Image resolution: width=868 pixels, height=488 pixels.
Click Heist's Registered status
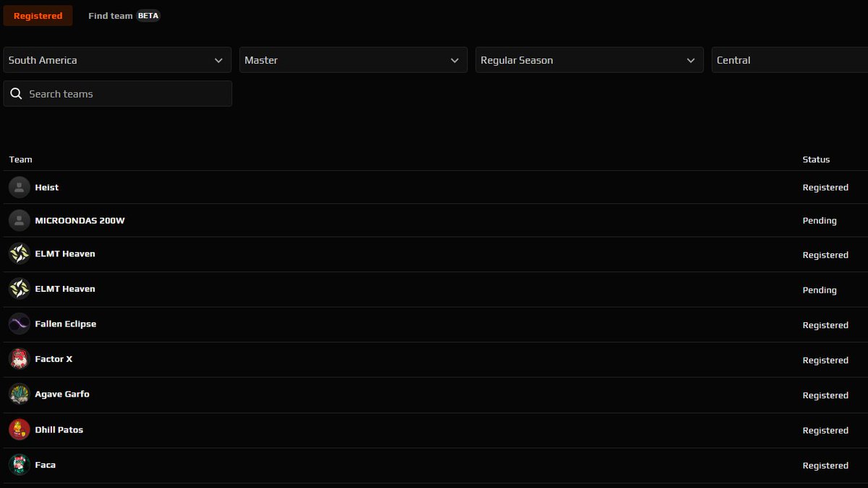coord(825,188)
